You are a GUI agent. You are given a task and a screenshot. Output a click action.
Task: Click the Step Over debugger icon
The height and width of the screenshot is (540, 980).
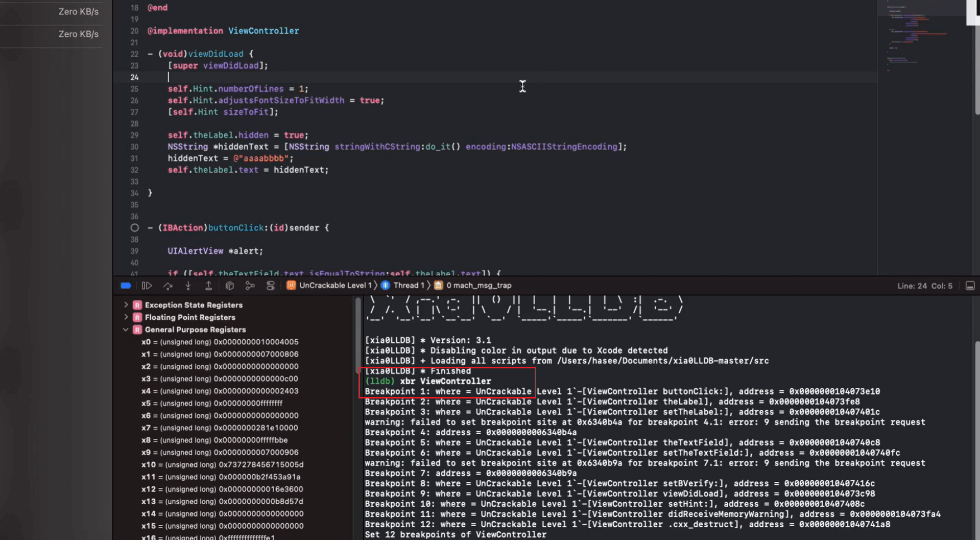(168, 286)
